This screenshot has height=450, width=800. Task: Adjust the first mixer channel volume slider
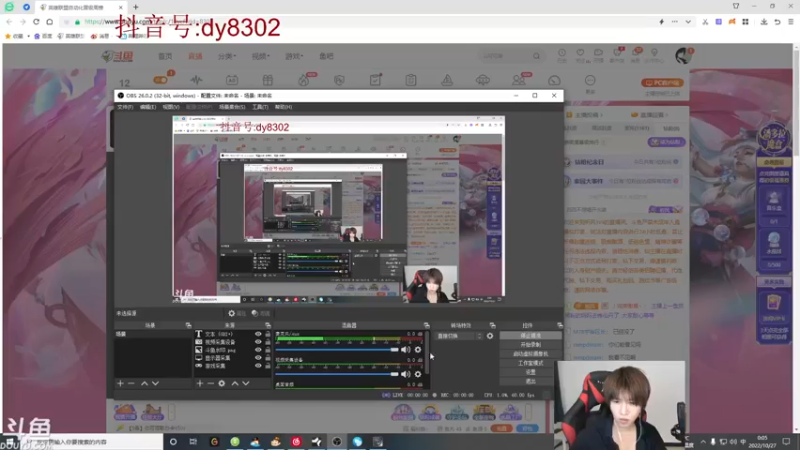point(337,349)
